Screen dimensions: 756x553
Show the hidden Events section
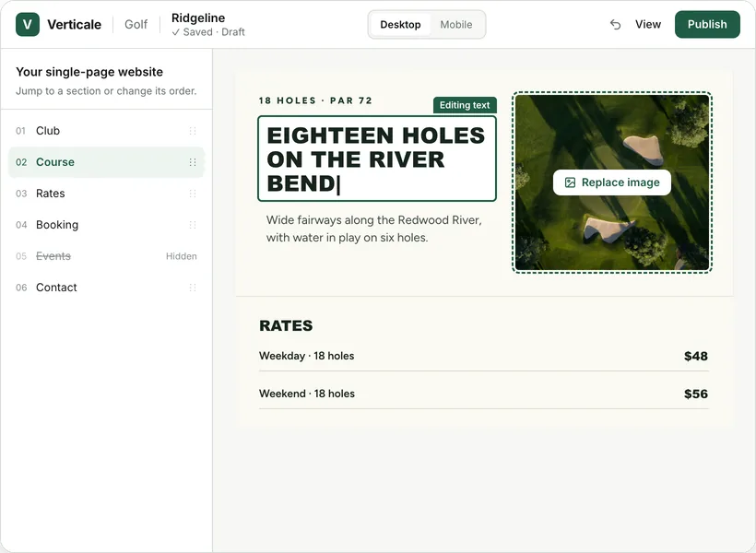click(x=182, y=256)
